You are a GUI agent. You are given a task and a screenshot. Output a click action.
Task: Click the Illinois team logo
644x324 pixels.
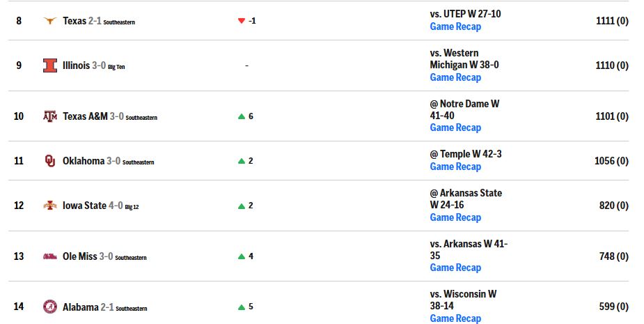tap(50, 65)
